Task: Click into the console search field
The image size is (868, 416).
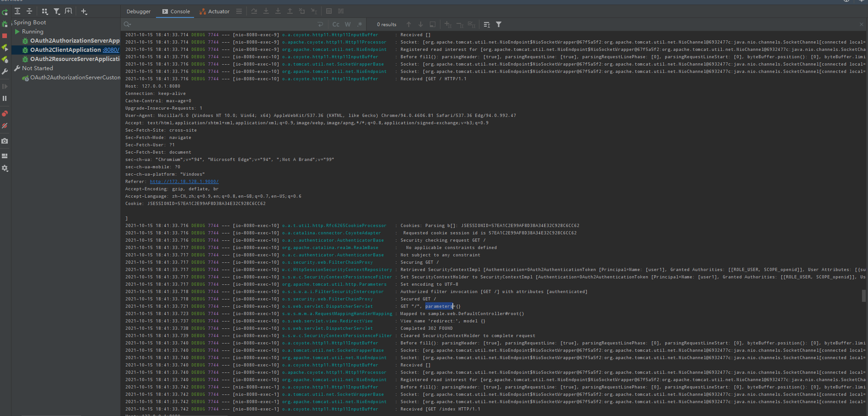Action: (x=223, y=24)
